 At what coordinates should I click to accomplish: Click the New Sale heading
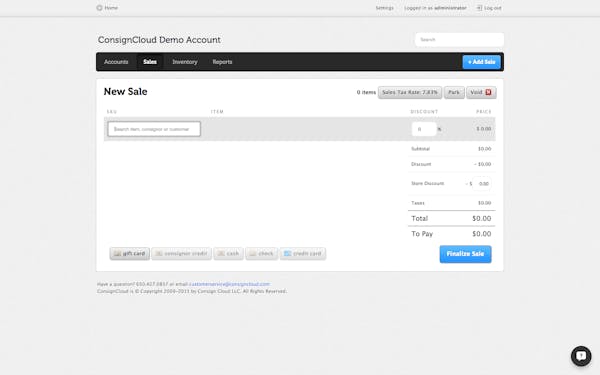pos(126,91)
